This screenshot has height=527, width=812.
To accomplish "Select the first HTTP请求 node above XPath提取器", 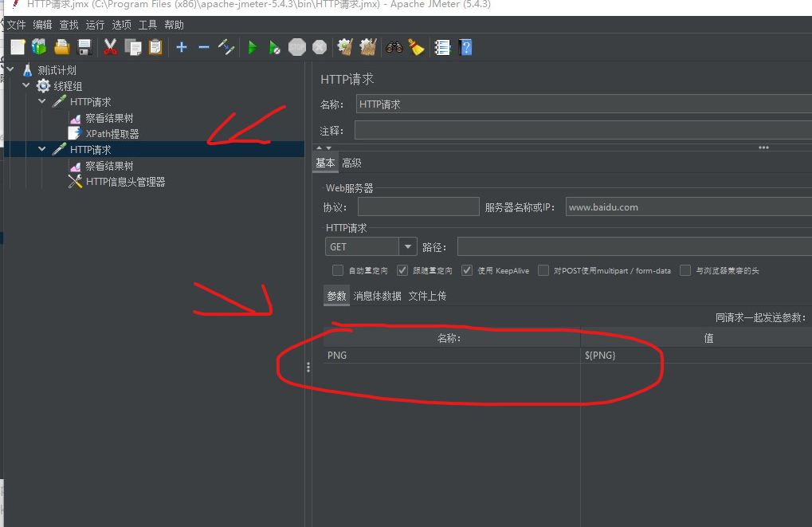I will click(91, 102).
